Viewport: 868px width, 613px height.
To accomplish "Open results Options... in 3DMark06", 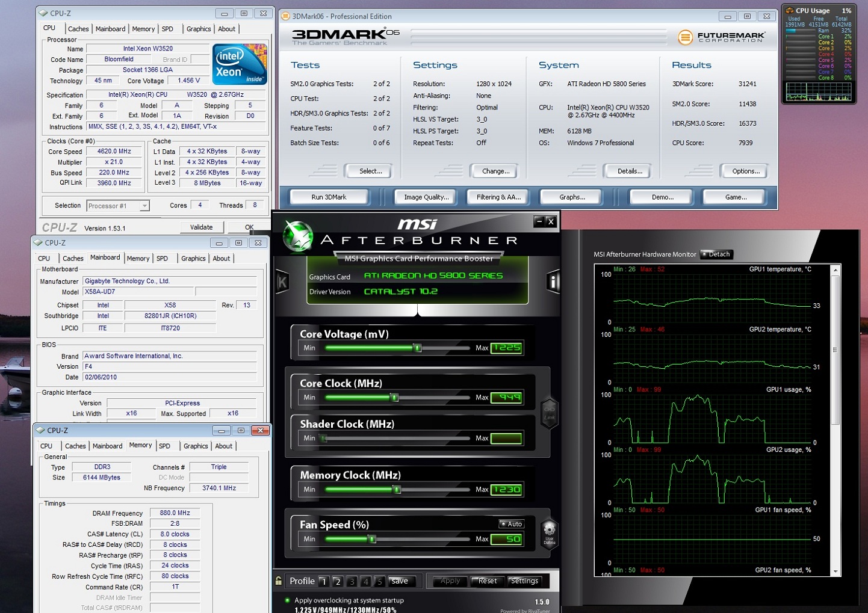I will (x=746, y=171).
